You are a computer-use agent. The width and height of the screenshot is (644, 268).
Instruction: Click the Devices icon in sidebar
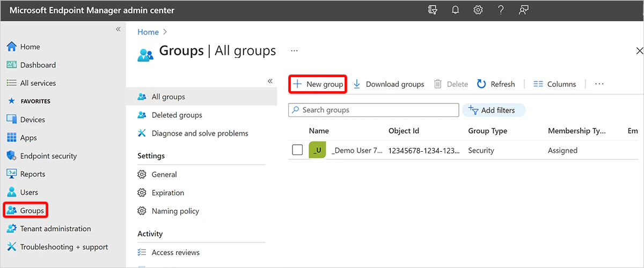click(12, 120)
